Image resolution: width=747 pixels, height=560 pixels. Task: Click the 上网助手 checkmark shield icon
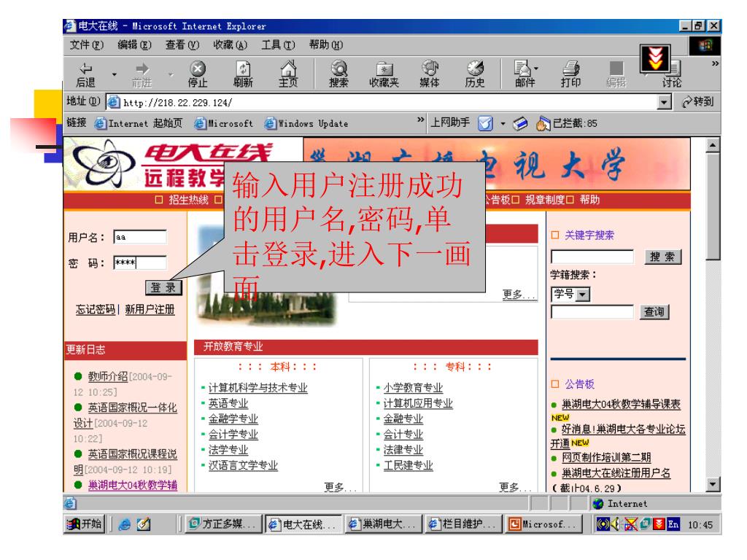[x=485, y=123]
